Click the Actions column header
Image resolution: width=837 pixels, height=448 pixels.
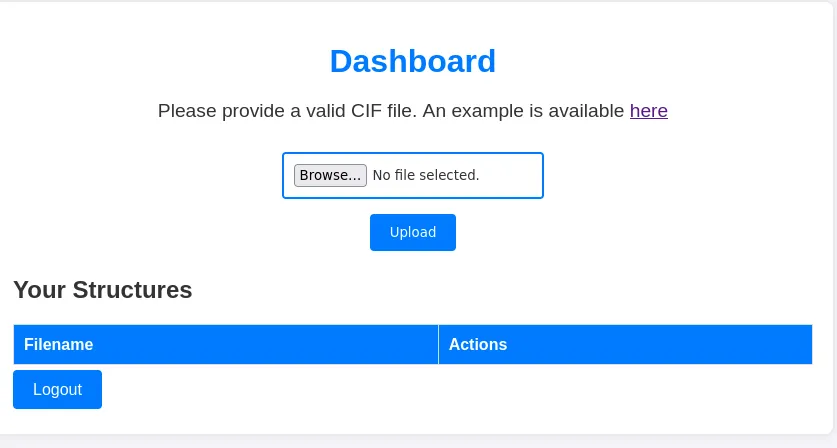(x=478, y=344)
